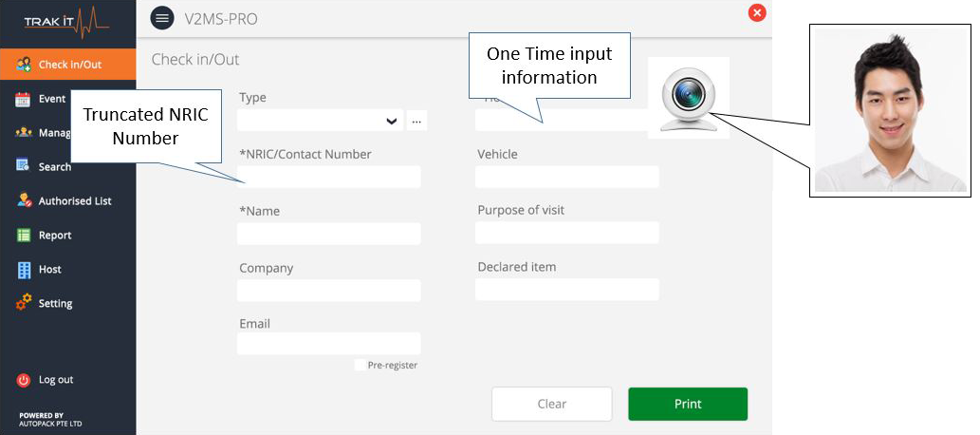Click the Search sidebar icon

[x=24, y=166]
